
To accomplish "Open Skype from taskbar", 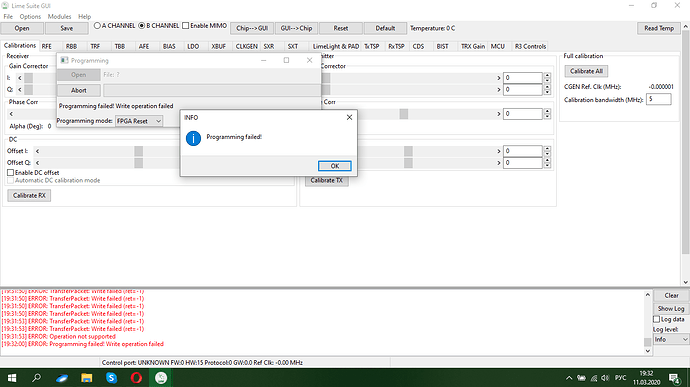I will 111,378.
